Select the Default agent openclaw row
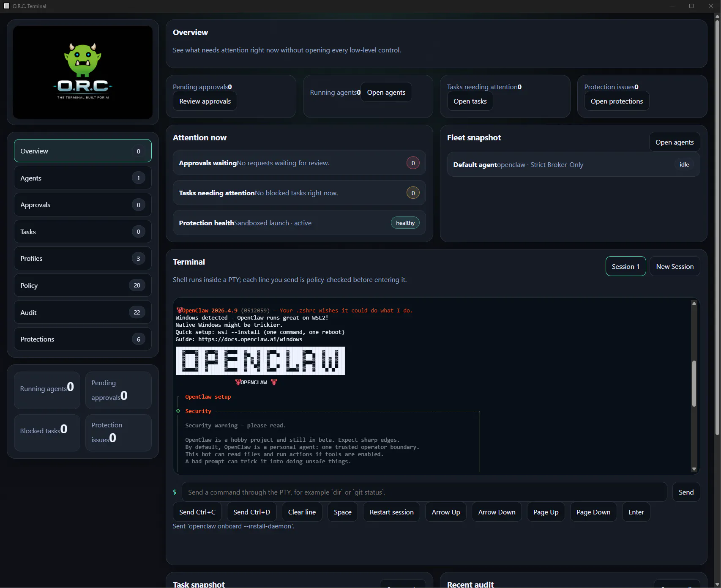The height and width of the screenshot is (588, 721). click(574, 165)
